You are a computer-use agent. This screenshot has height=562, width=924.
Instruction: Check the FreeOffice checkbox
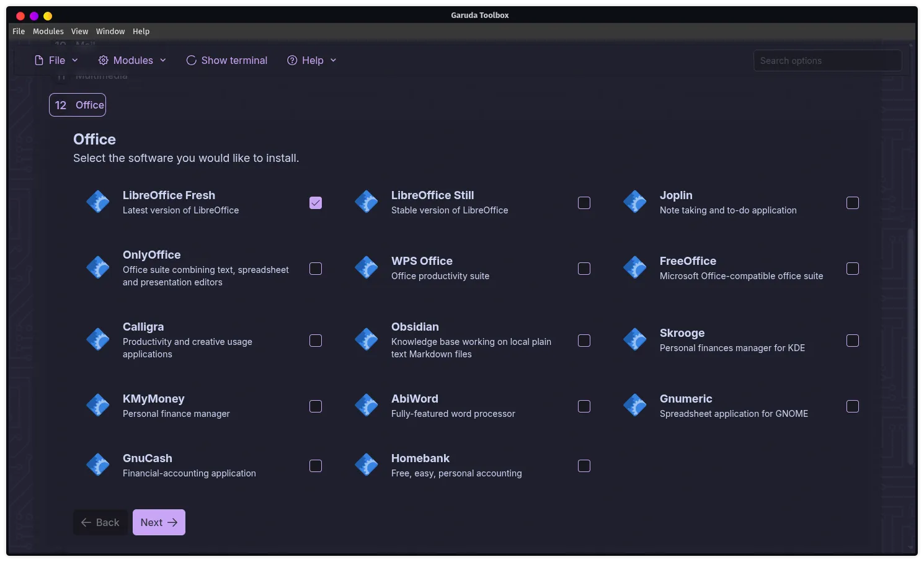tap(853, 269)
